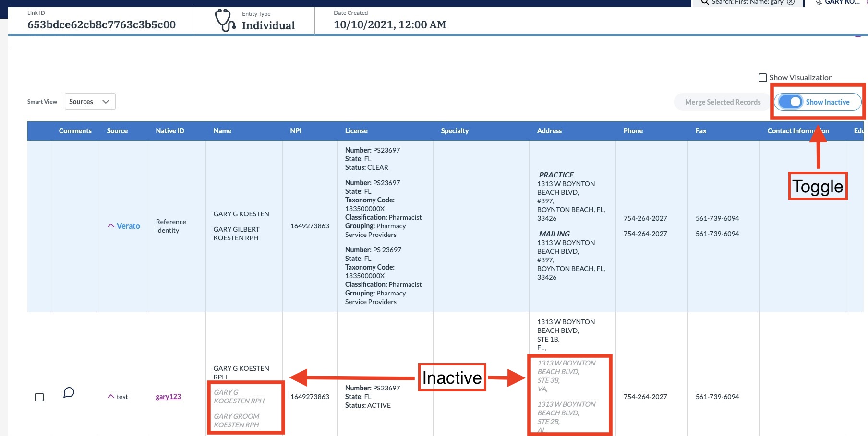Click the License column header

point(356,131)
